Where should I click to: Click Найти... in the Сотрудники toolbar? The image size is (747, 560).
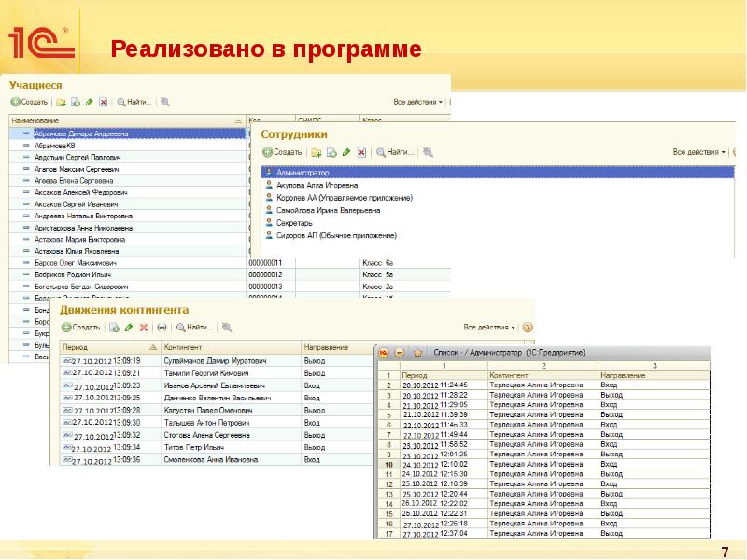coord(394,152)
